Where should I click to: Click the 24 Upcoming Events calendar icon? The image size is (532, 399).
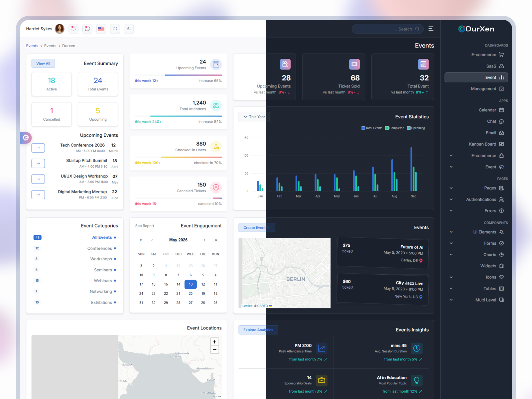[216, 65]
